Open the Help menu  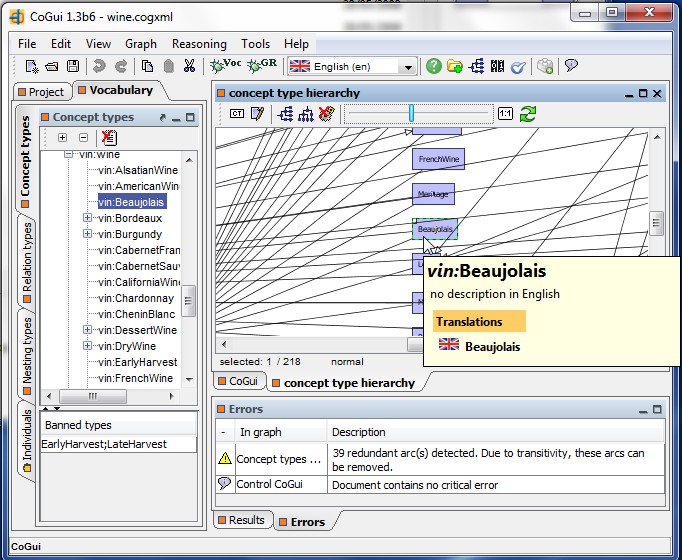click(296, 44)
